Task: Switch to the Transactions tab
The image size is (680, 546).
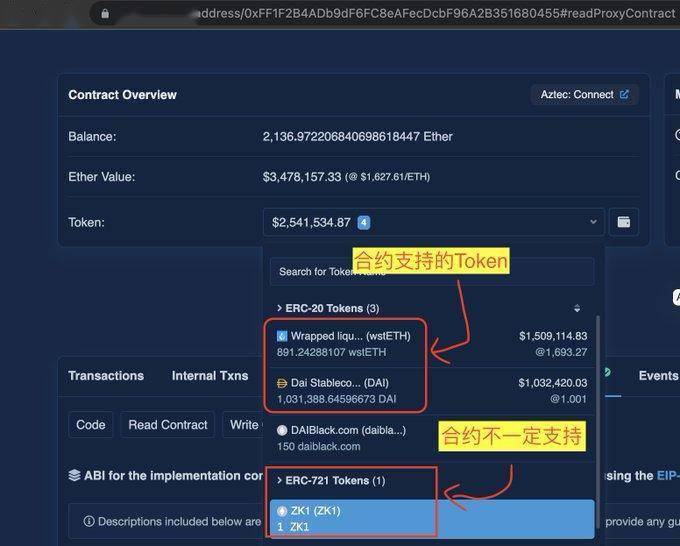Action: [106, 376]
